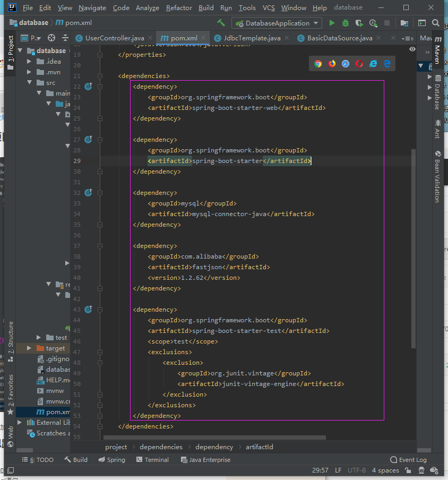Click Search Everywhere magnifier icon
Screen dimensions: 448x480
[436, 23]
